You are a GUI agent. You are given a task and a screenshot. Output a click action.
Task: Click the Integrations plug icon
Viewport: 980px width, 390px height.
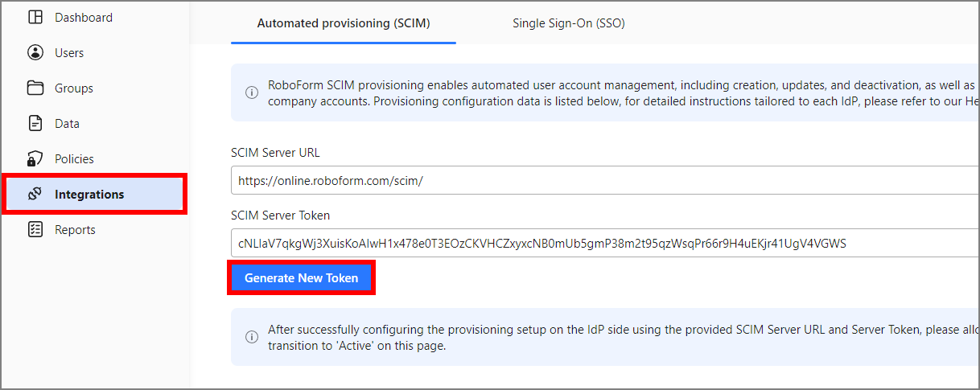click(35, 194)
